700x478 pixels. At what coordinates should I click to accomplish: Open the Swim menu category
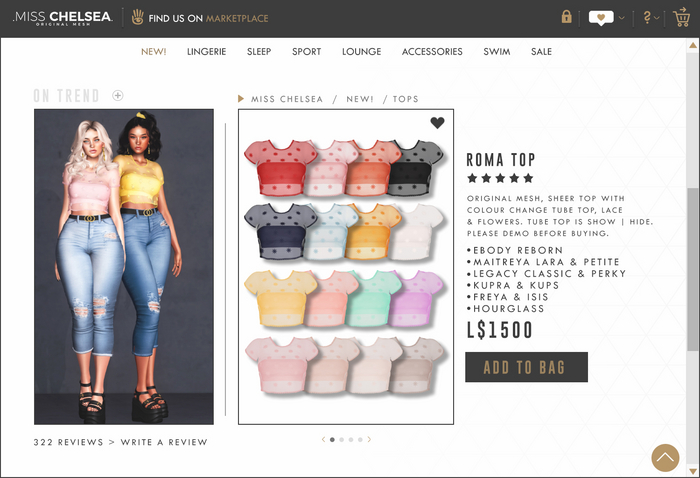tap(496, 52)
